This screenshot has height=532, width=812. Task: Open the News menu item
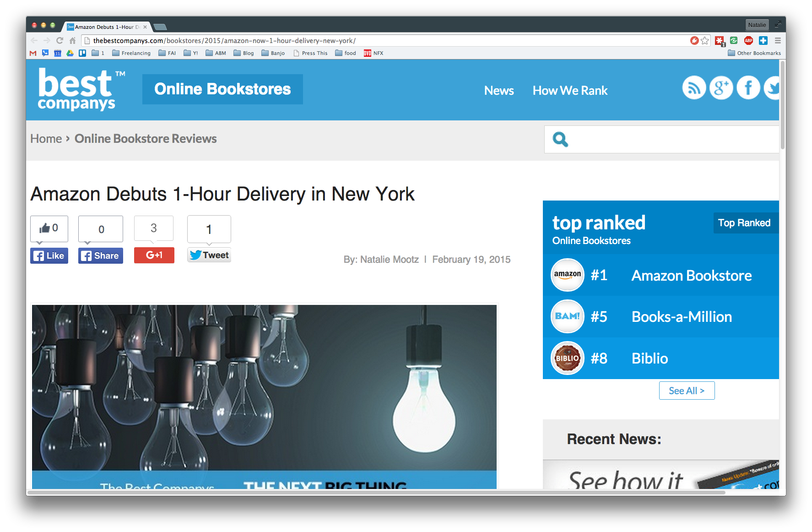499,91
